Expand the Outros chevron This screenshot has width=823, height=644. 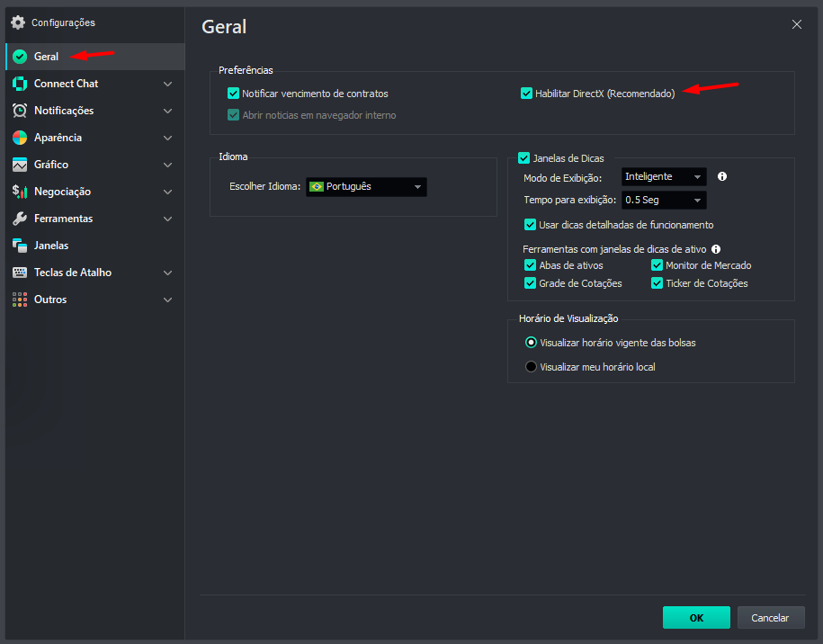click(x=168, y=300)
